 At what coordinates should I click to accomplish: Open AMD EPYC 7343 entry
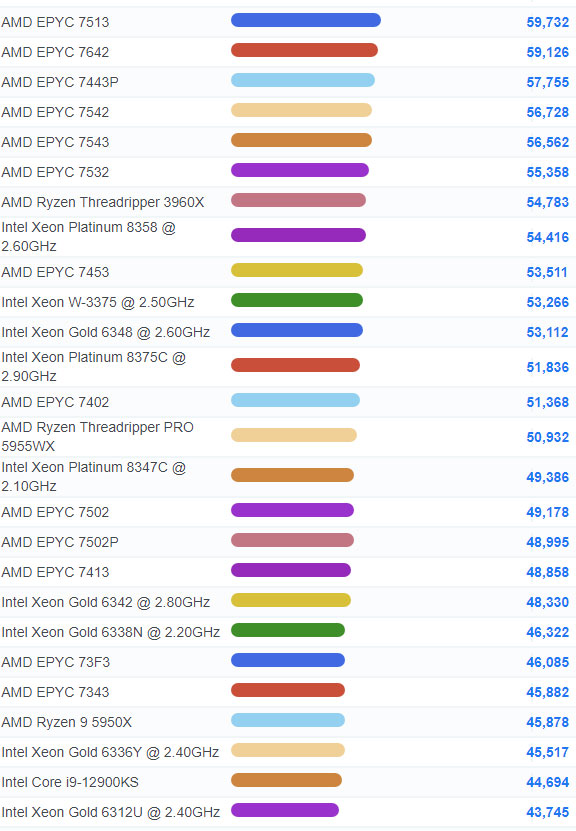point(55,692)
